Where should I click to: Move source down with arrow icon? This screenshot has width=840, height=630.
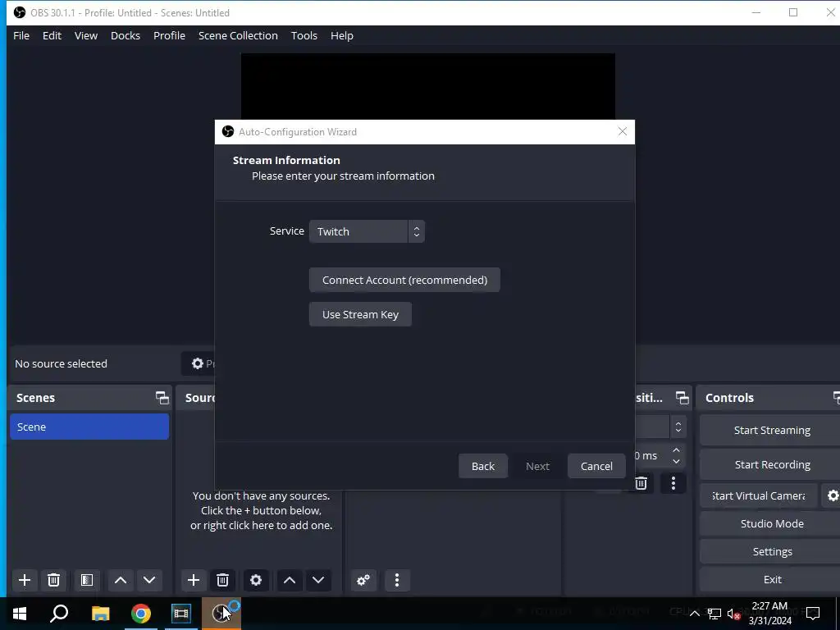pyautogui.click(x=318, y=580)
